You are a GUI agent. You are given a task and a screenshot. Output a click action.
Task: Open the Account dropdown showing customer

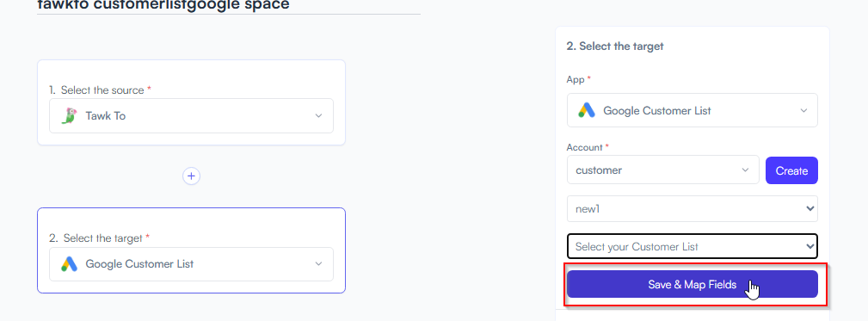click(662, 170)
